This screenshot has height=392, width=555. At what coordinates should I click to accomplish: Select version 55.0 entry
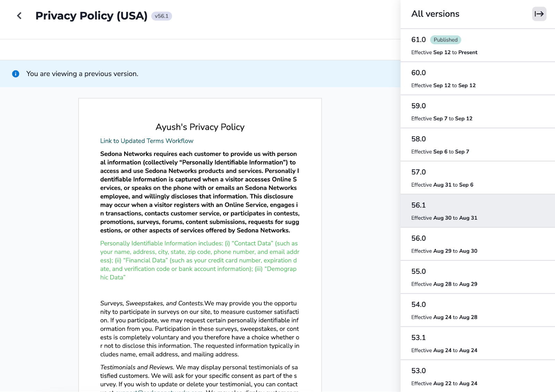(x=478, y=278)
